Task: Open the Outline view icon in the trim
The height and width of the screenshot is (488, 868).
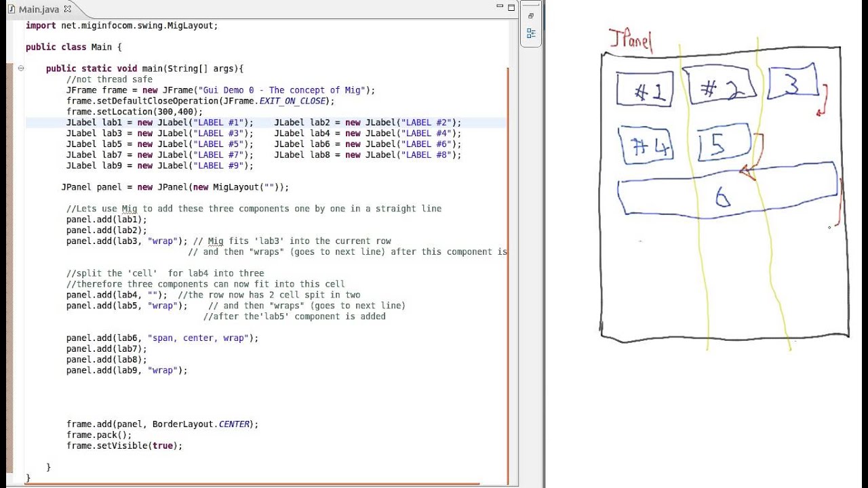Action: tap(531, 33)
